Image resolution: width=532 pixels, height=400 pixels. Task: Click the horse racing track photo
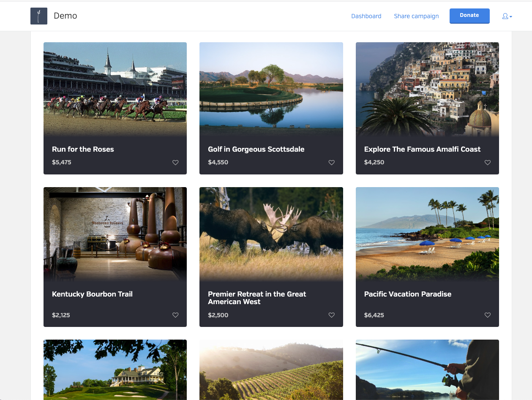point(115,89)
